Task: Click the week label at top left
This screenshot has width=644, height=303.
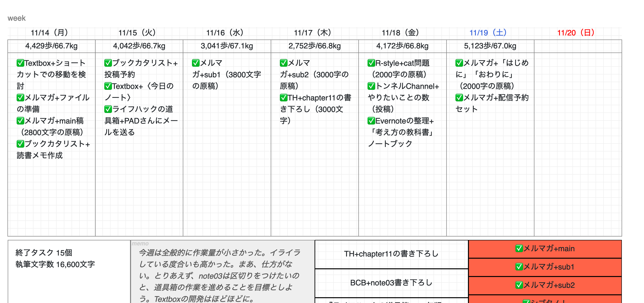Action: (17, 18)
